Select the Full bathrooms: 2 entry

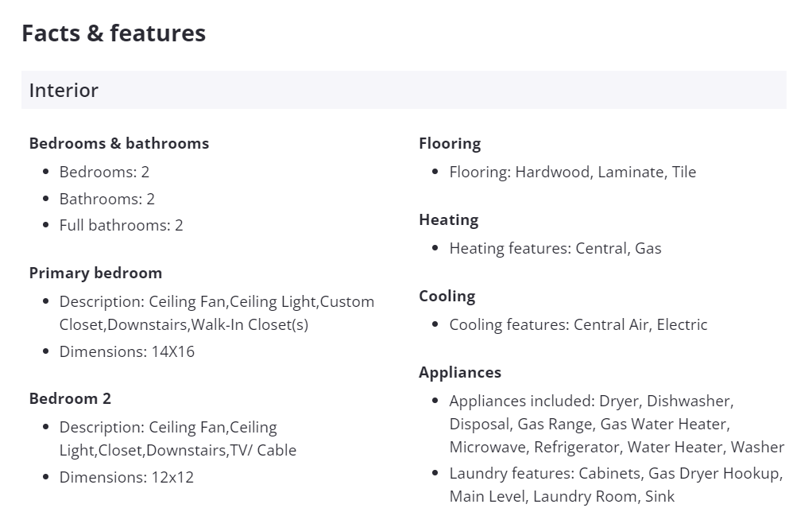[121, 226]
